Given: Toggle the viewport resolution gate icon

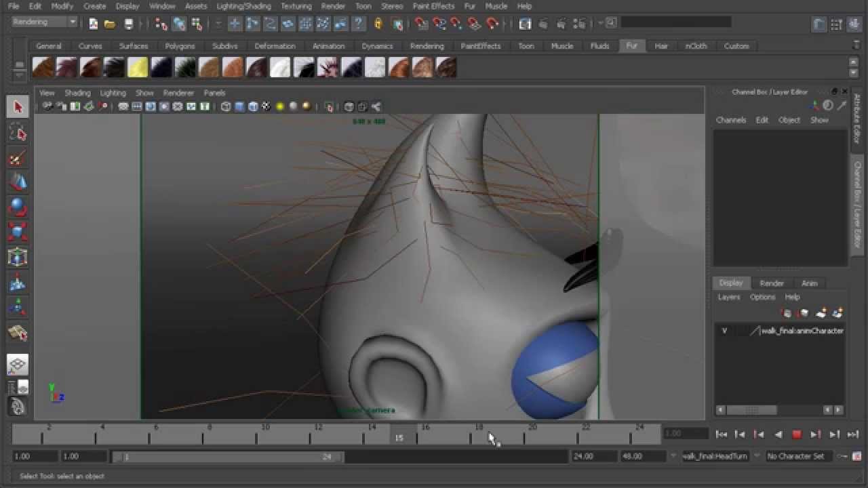Looking at the screenshot, I should [x=151, y=106].
